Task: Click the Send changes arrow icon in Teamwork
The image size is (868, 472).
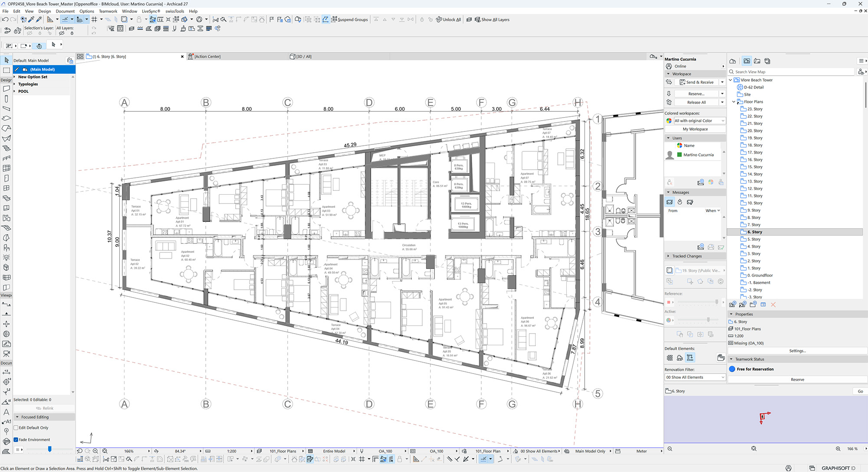Action: point(669,82)
